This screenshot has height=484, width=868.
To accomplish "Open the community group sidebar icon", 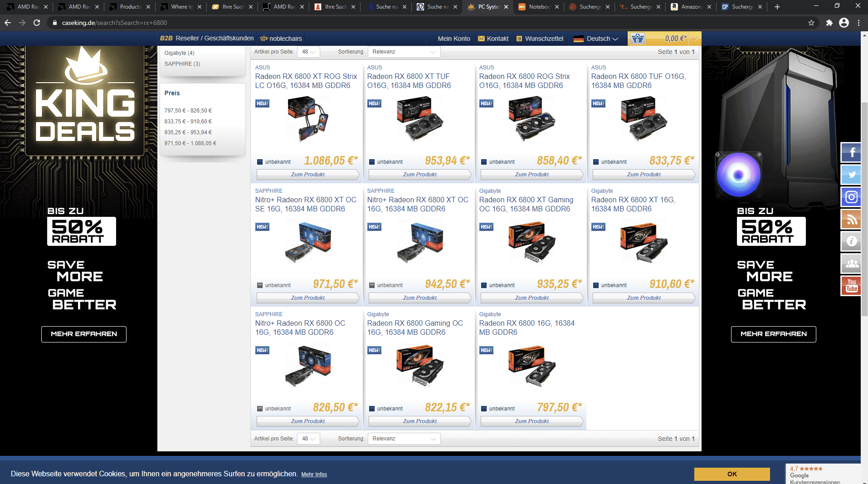I will [x=851, y=264].
